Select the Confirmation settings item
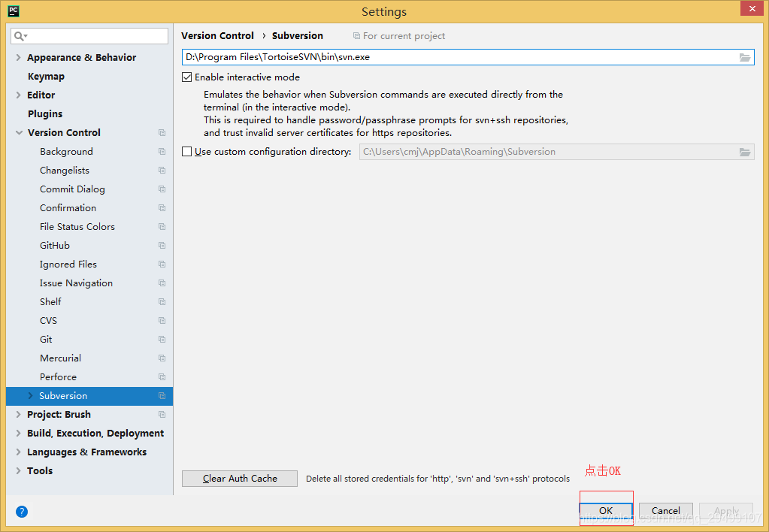The width and height of the screenshot is (769, 532). 68,208
